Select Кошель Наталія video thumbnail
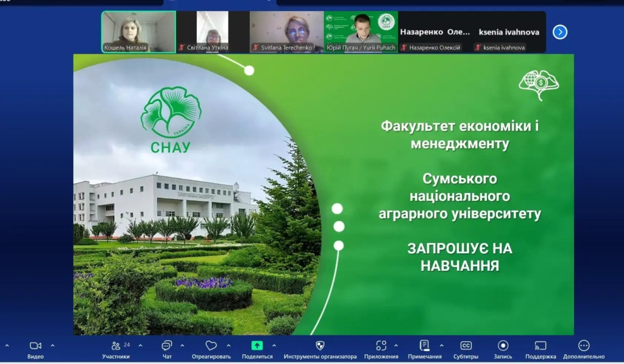Image resolution: width=624 pixels, height=364 pixels. [x=138, y=32]
